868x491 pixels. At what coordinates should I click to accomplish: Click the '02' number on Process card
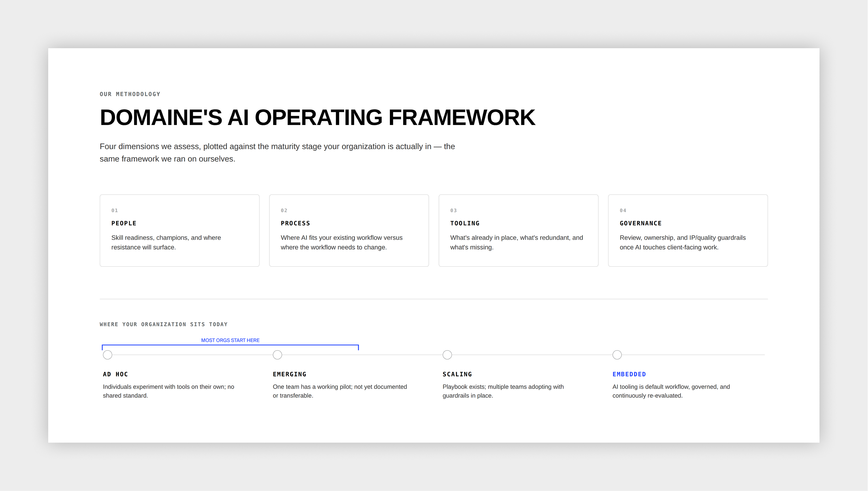[x=284, y=211]
